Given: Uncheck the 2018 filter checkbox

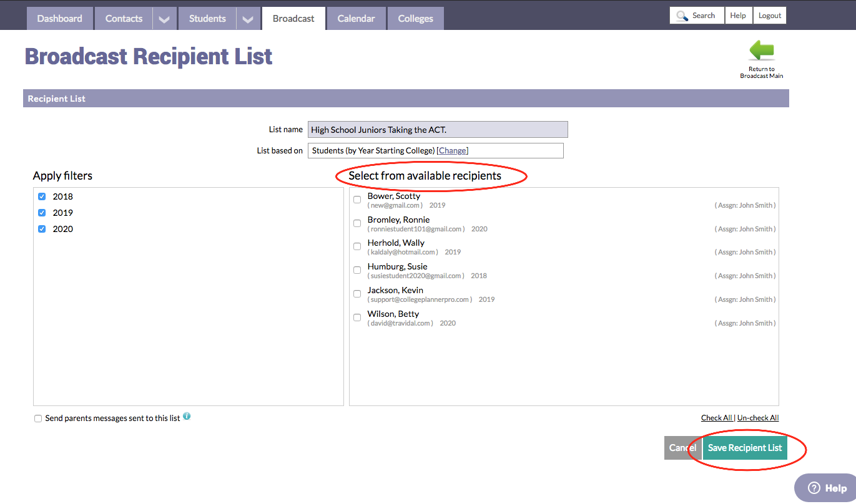Looking at the screenshot, I should (42, 196).
